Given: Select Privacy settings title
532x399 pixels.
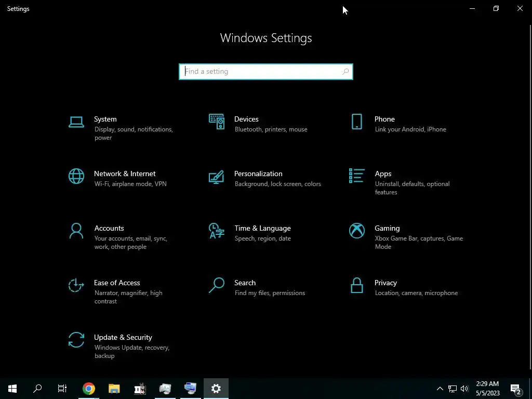Looking at the screenshot, I should (385, 283).
